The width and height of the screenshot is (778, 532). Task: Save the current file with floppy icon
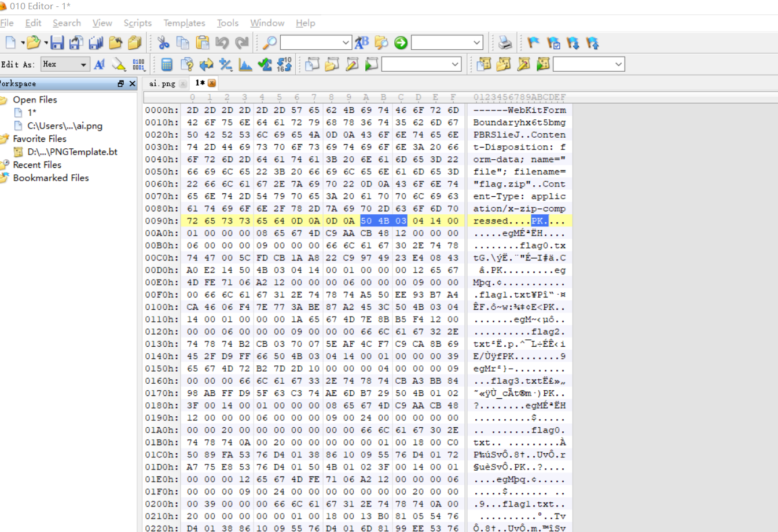point(57,42)
